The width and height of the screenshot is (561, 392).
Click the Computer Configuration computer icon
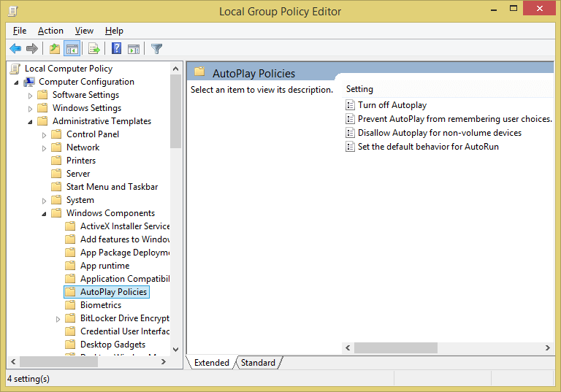click(29, 82)
